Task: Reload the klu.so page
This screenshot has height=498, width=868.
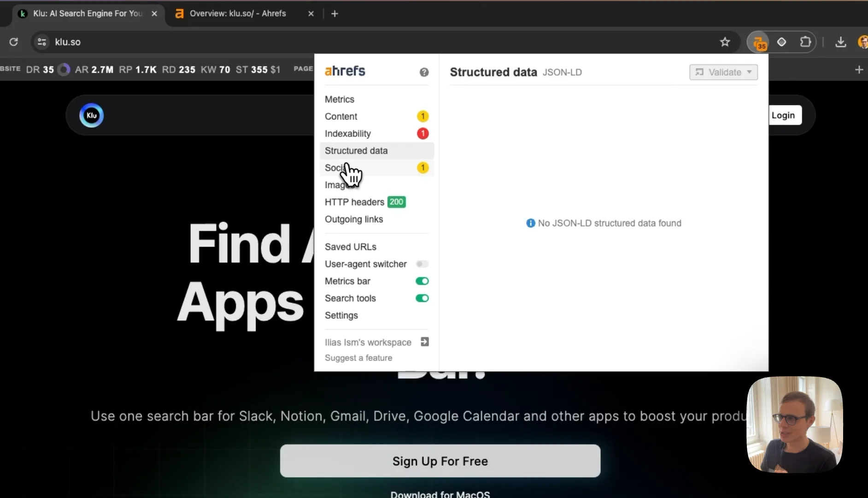Action: click(14, 42)
